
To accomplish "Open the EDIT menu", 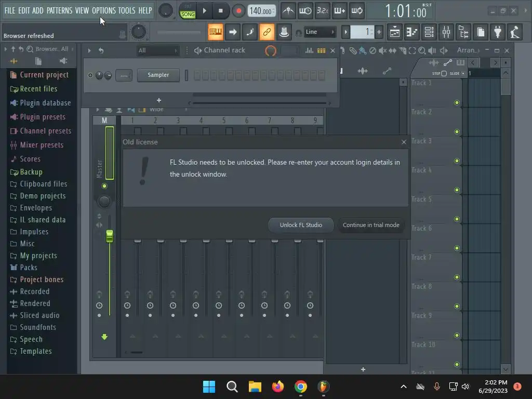I will coord(24,10).
